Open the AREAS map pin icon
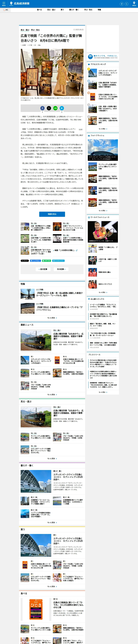 pyautogui.click(x=134, y=4)
